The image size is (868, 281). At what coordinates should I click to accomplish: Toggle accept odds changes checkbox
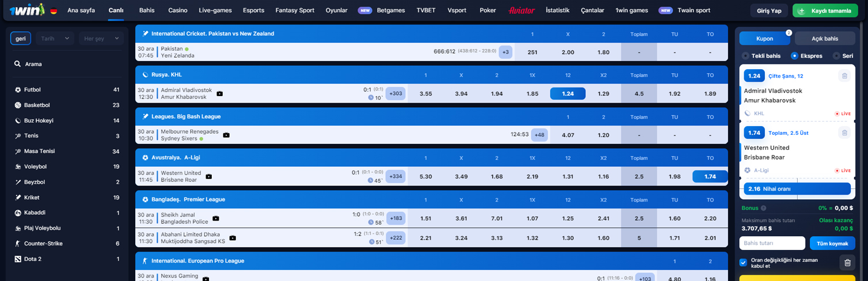click(x=743, y=263)
